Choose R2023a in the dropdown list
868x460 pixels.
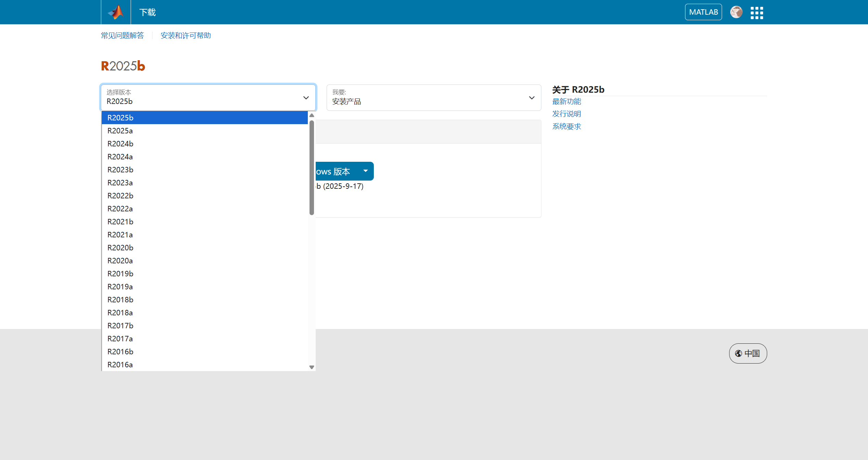point(120,183)
